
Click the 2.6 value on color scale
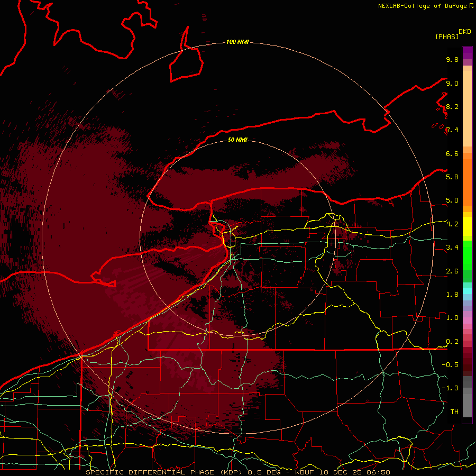pos(452,271)
